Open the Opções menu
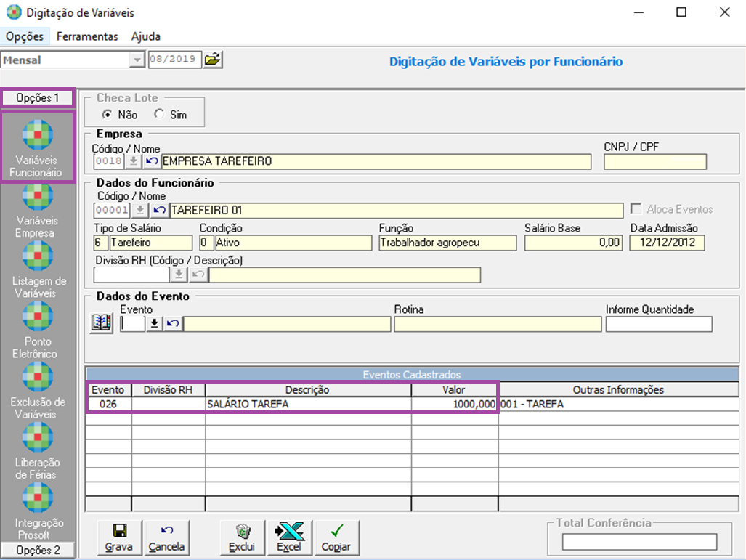 25,36
